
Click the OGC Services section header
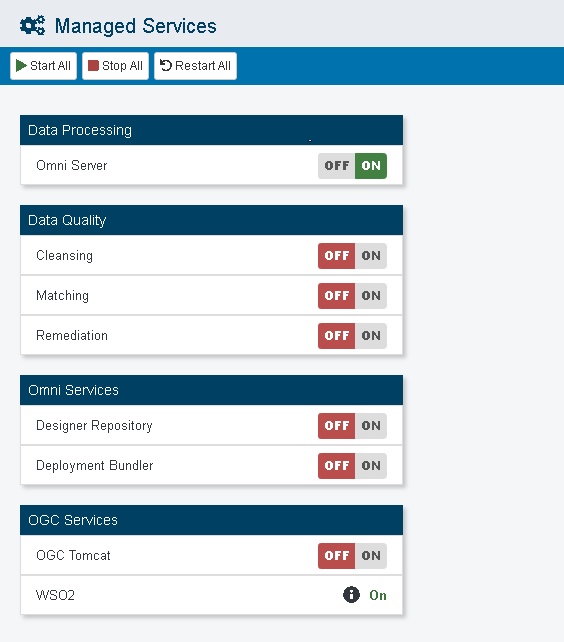211,520
